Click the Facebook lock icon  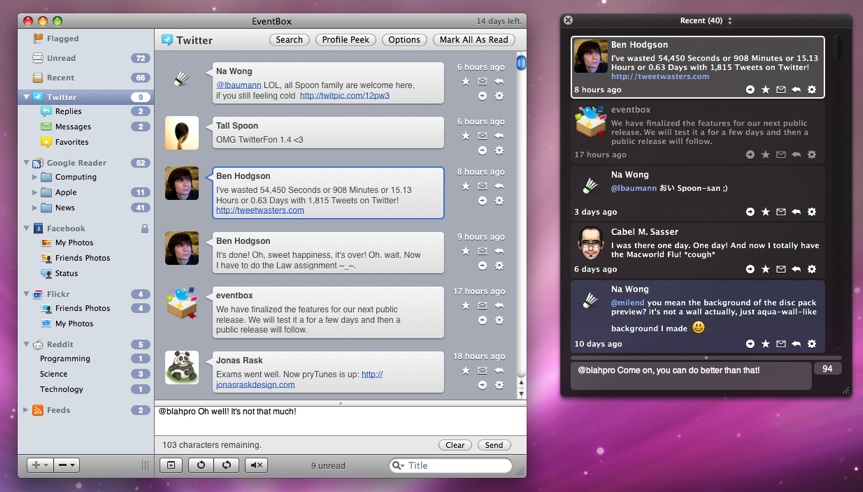click(x=144, y=228)
